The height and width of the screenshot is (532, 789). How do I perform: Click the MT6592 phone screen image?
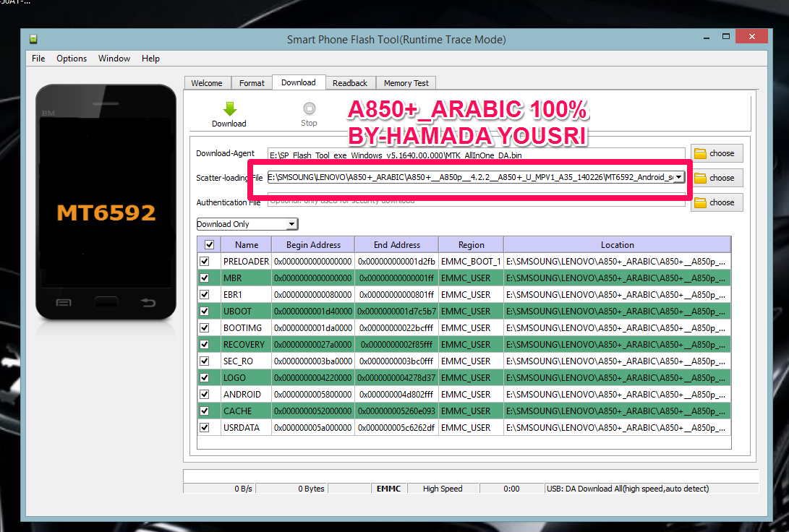click(x=106, y=202)
